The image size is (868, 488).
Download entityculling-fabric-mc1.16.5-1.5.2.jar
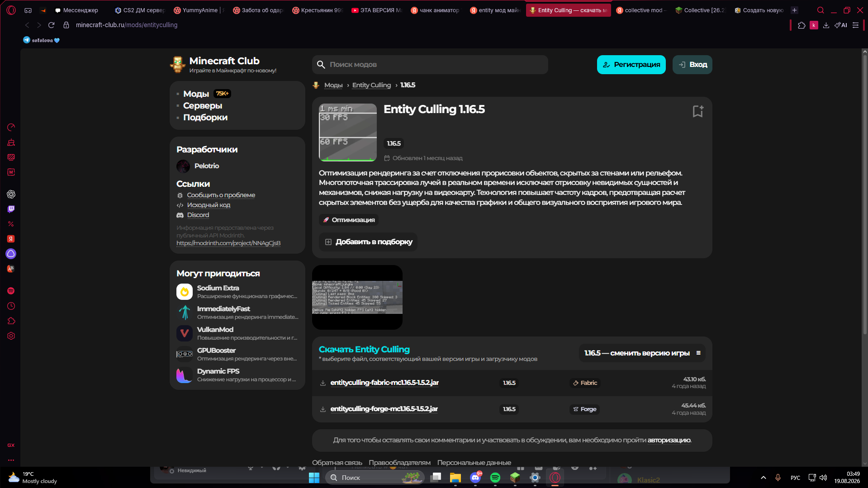384,383
